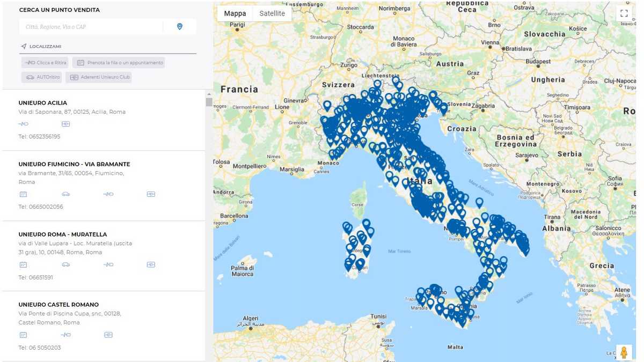Select the northernmost map pin below Liechtenstein
This screenshot has height=362, width=644.
point(396,82)
